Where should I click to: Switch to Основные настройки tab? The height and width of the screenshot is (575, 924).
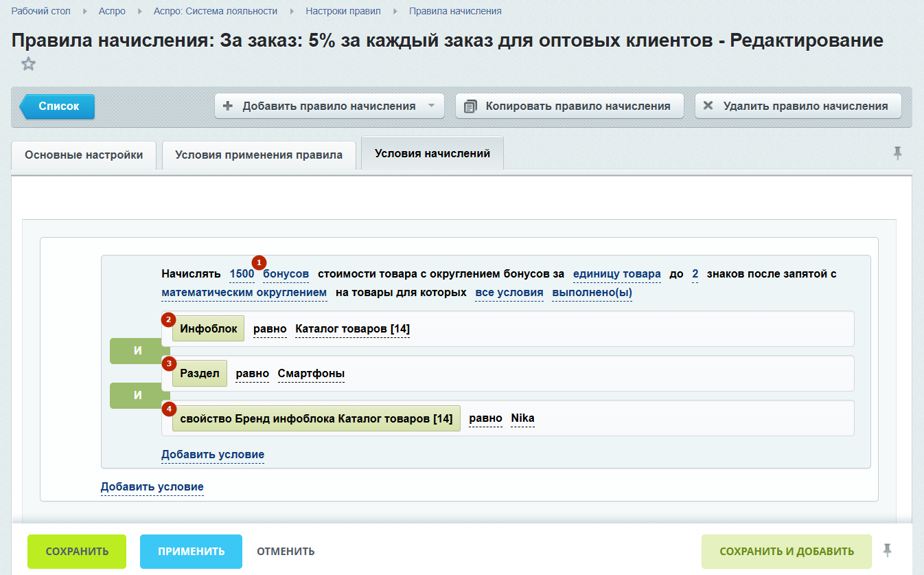point(84,155)
